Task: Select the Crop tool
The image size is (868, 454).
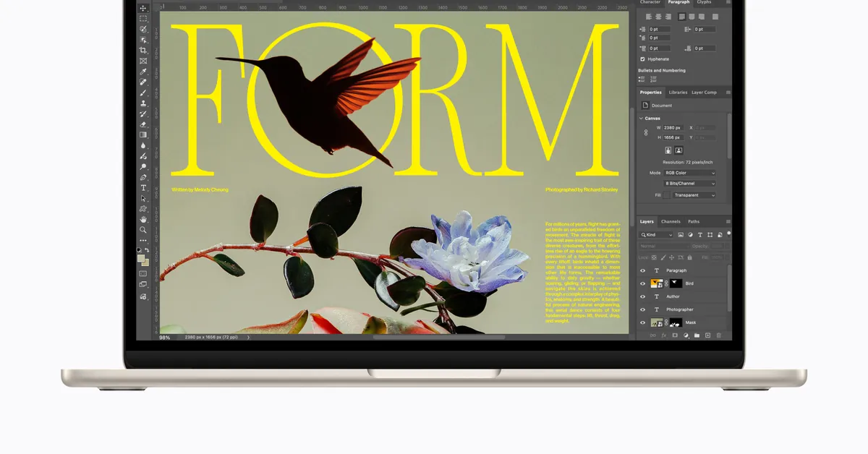Action: (143, 51)
